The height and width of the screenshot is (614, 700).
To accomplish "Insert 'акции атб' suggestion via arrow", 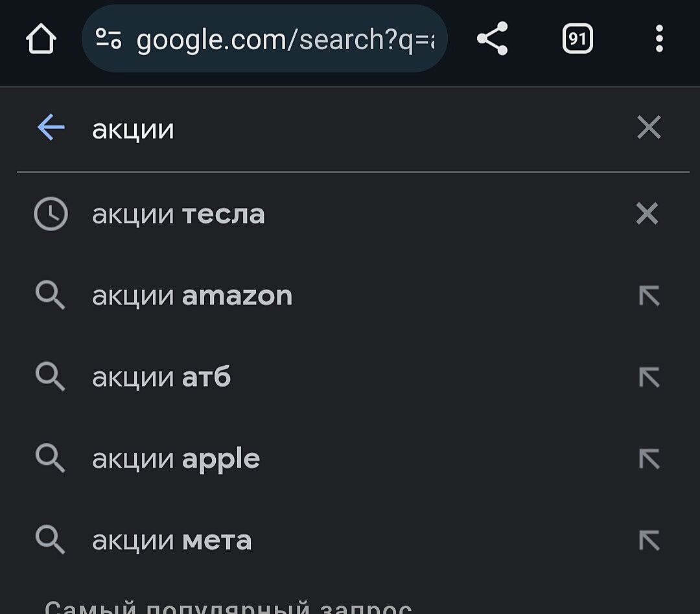I will [x=649, y=378].
